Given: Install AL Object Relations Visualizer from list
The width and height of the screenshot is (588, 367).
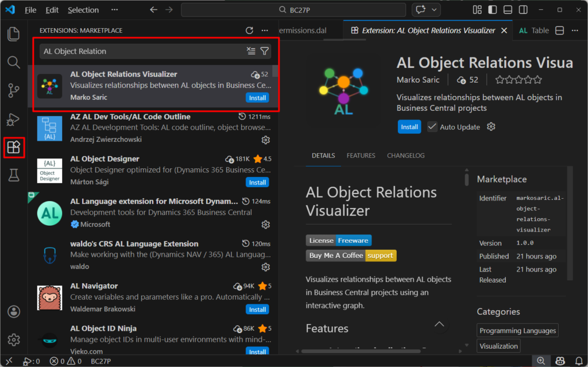Looking at the screenshot, I should pos(257,98).
